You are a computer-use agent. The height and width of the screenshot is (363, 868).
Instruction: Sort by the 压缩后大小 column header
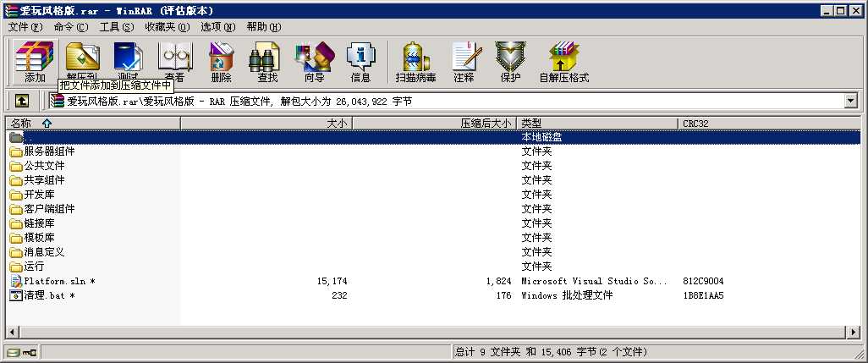[435, 124]
